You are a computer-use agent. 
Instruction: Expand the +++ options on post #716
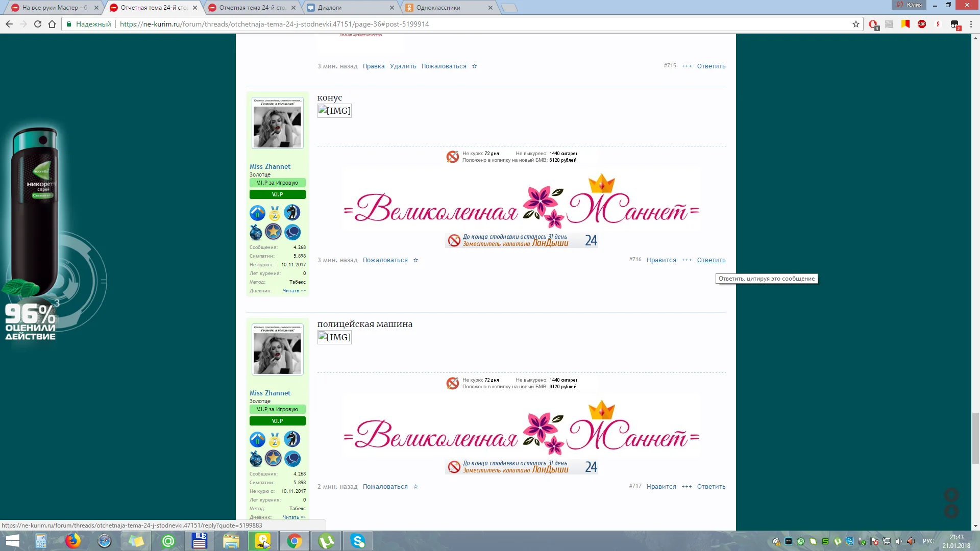[687, 260]
